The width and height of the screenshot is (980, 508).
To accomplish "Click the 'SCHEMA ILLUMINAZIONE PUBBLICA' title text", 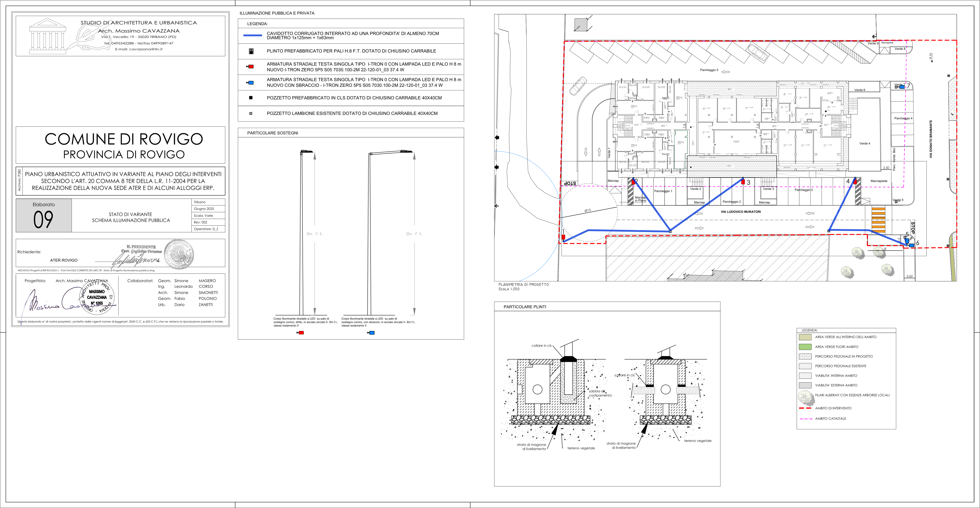I will (x=131, y=220).
